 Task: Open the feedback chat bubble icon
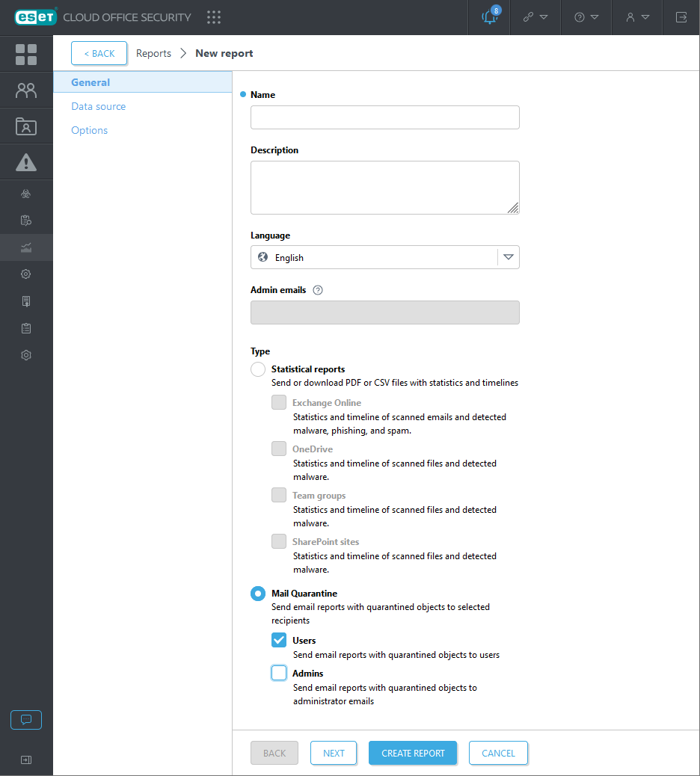tap(26, 720)
